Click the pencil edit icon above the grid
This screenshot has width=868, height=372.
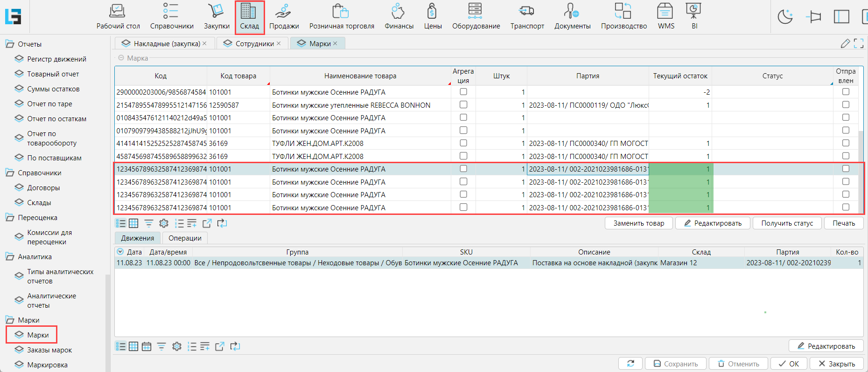point(845,43)
